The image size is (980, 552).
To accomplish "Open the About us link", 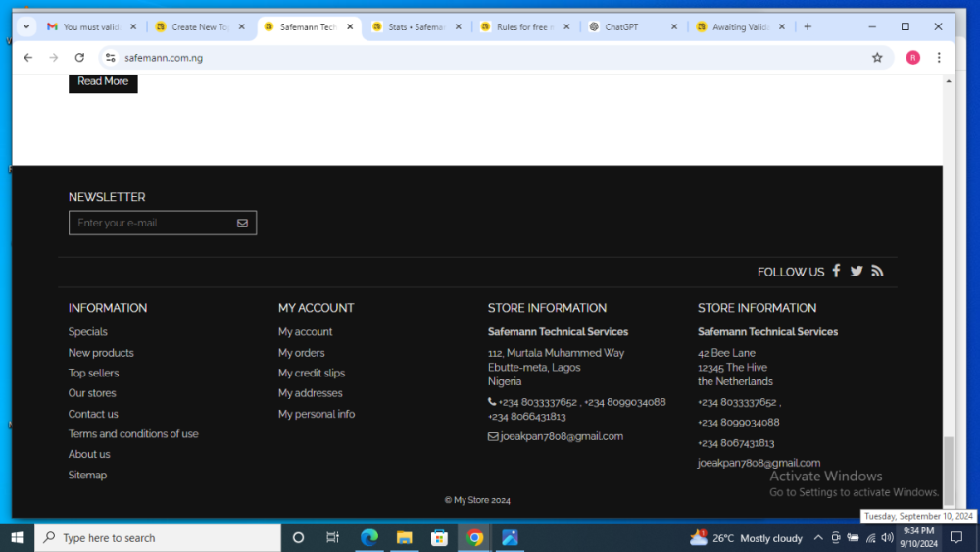I will tap(89, 455).
